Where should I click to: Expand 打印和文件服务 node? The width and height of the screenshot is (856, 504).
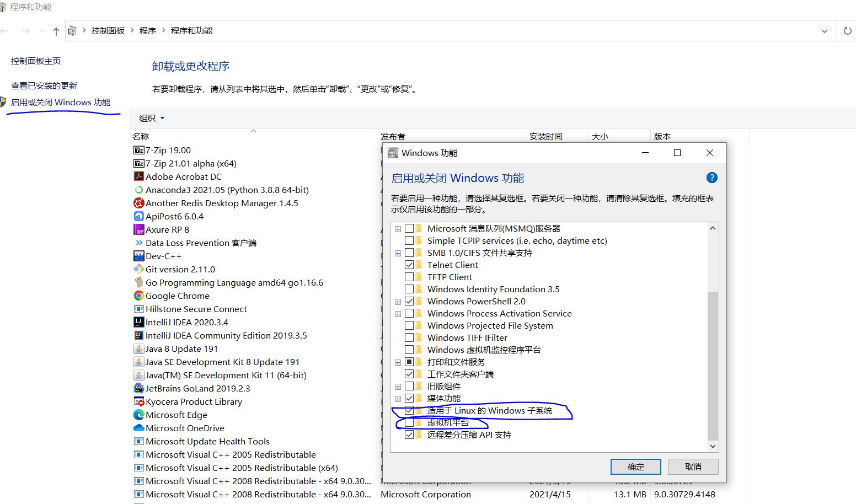click(x=398, y=362)
